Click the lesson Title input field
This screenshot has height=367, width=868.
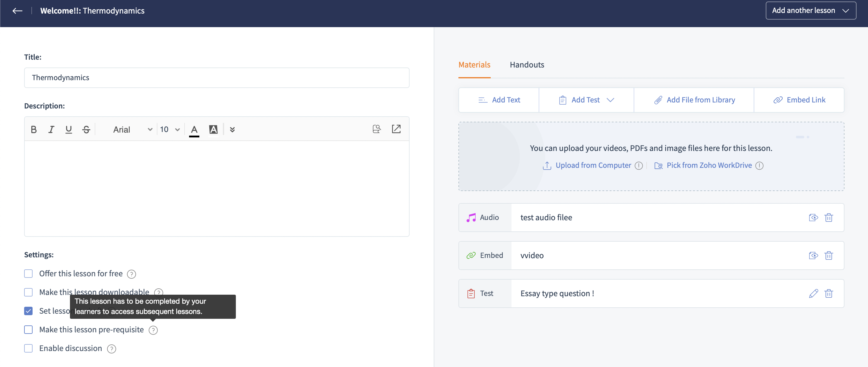click(217, 78)
